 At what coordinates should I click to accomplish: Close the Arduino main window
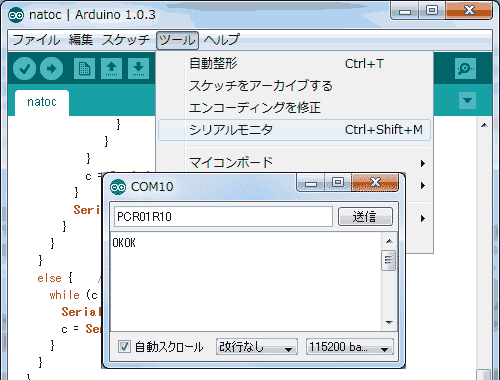469,11
